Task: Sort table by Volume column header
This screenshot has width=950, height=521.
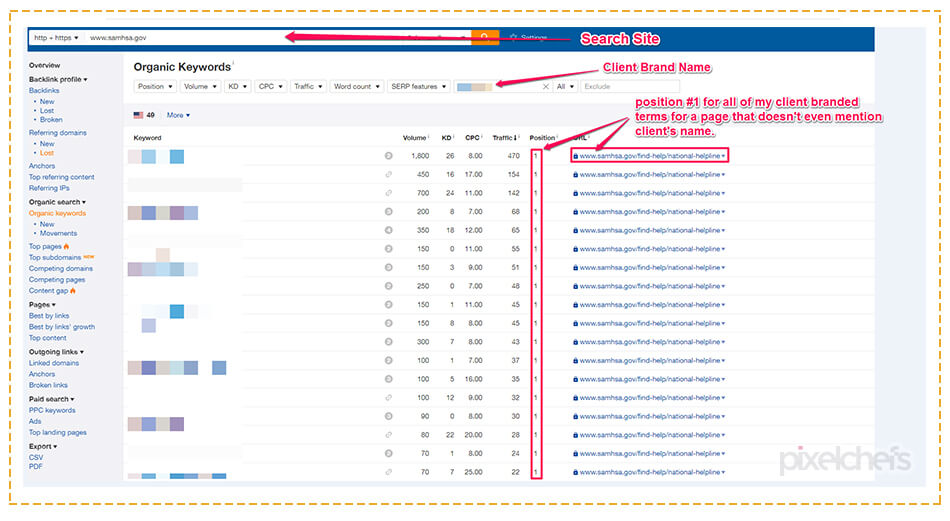Action: (x=414, y=138)
